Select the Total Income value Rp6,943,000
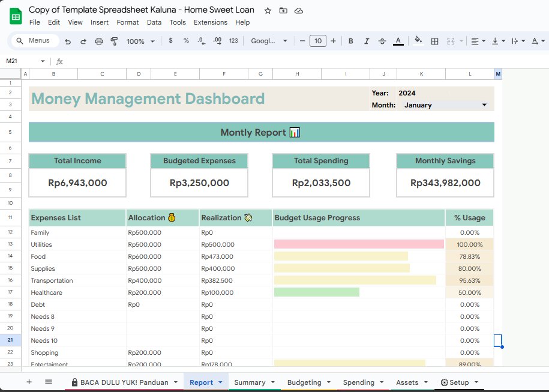 tap(77, 182)
